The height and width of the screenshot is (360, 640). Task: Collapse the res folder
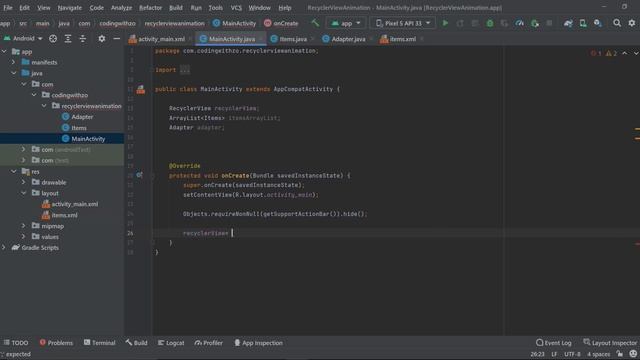point(13,171)
